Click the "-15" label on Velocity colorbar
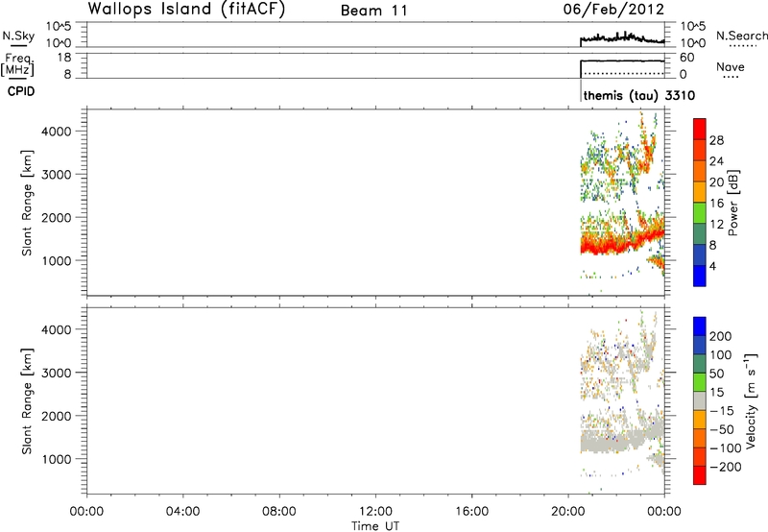 click(x=722, y=411)
